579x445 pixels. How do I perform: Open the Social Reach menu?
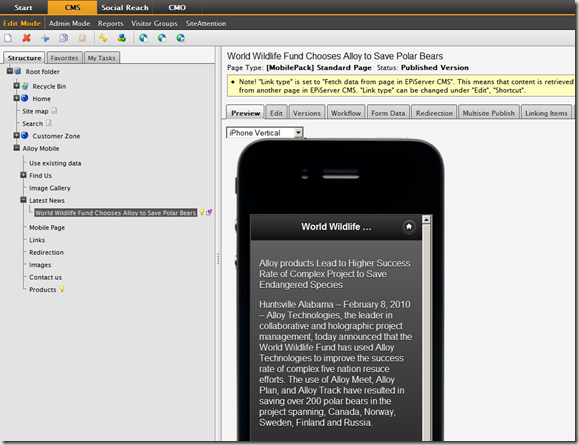[125, 7]
